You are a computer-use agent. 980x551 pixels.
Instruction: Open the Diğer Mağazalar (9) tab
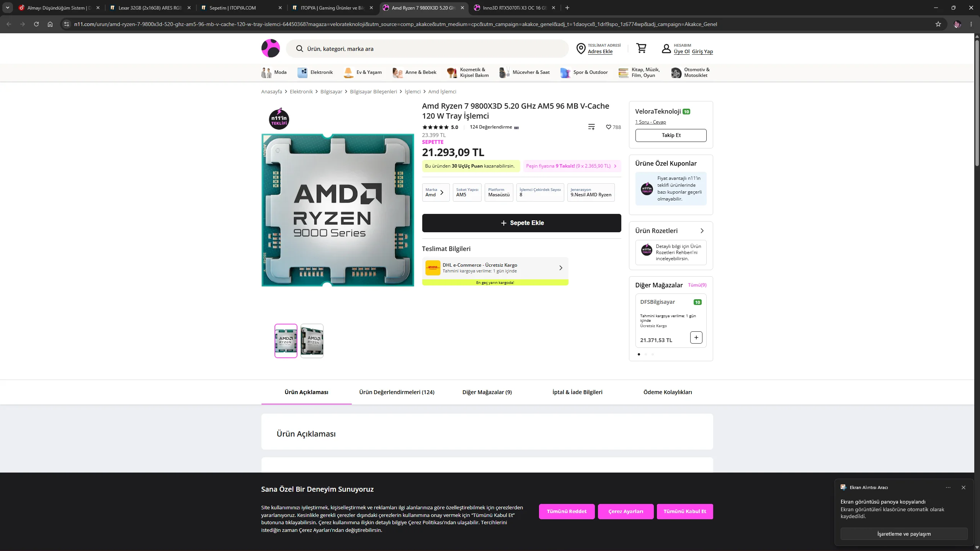[x=487, y=392]
